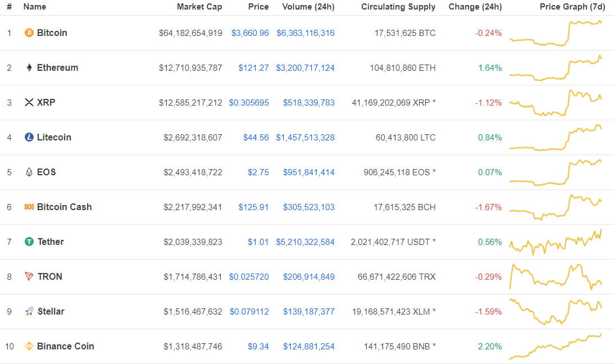Viewport: 614px width, 364px height.
Task: Click the Stellar rocket logo icon
Action: point(29,312)
